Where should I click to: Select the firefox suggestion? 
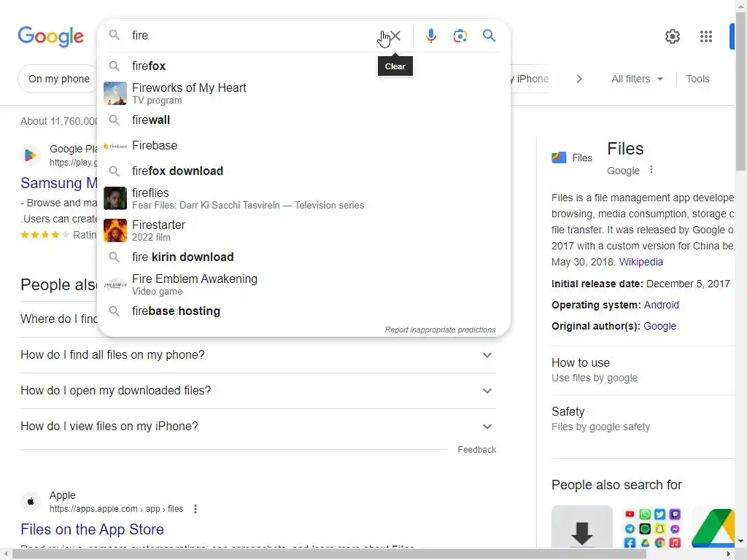click(303, 66)
